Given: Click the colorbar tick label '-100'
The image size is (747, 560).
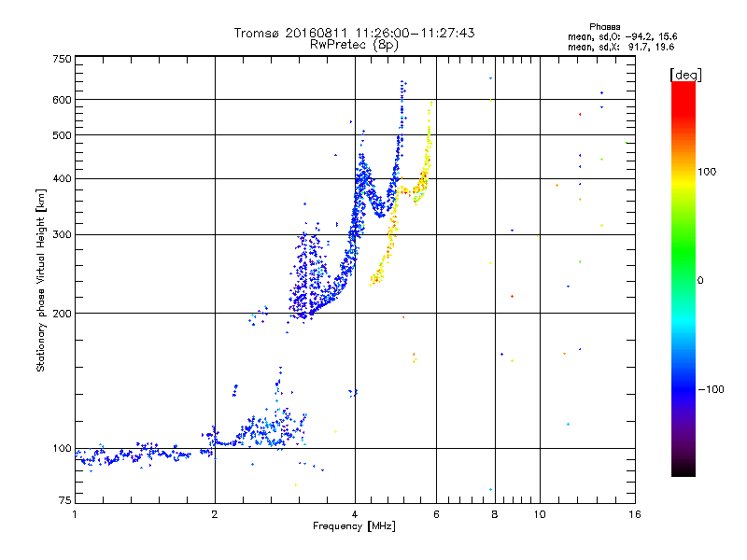Looking at the screenshot, I should click(711, 389).
